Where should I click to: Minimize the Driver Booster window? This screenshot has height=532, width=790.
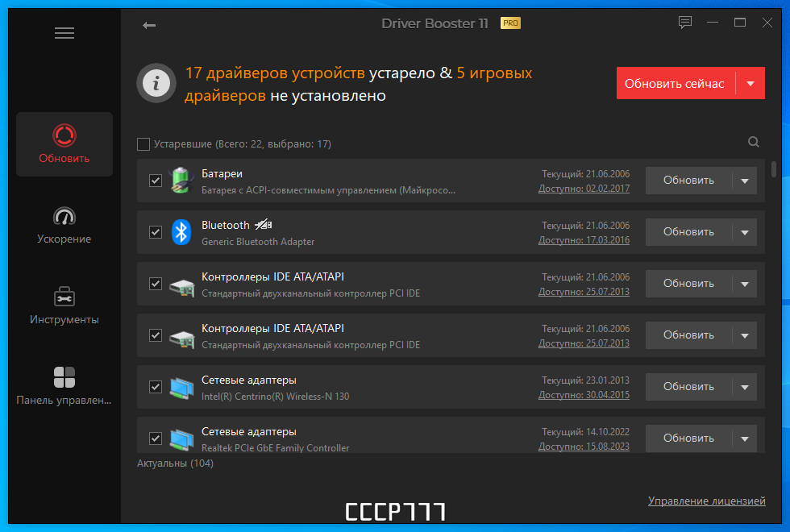click(x=713, y=23)
